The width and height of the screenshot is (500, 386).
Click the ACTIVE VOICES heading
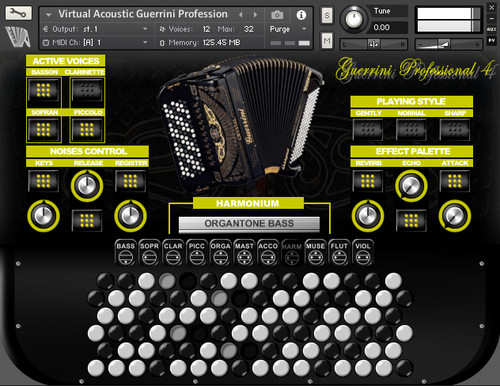[x=66, y=61]
